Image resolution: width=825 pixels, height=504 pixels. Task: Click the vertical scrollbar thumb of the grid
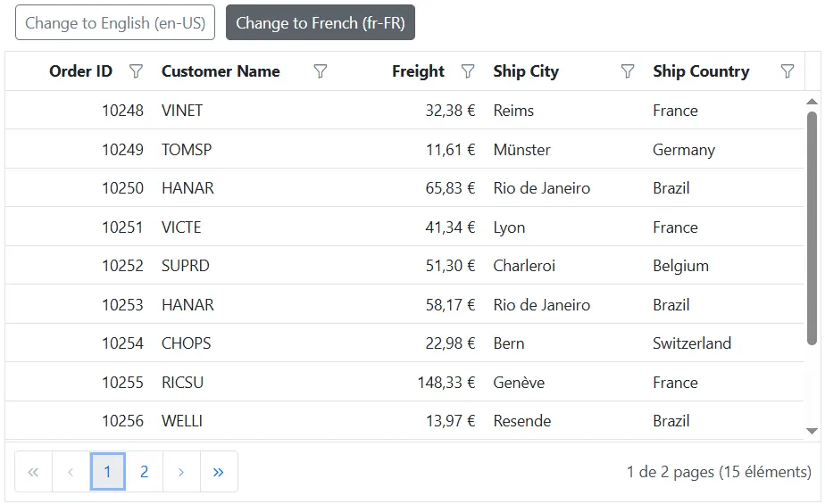(812, 228)
